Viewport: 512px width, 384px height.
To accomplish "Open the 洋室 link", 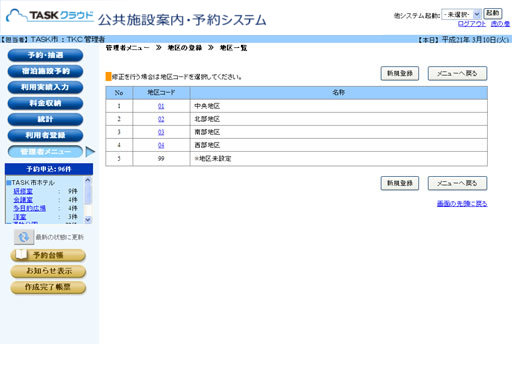I will pyautogui.click(x=20, y=217).
